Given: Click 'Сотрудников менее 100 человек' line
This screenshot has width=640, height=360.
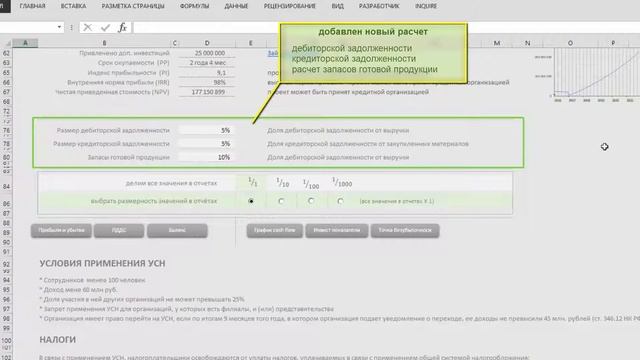Looking at the screenshot, I should (92, 280).
